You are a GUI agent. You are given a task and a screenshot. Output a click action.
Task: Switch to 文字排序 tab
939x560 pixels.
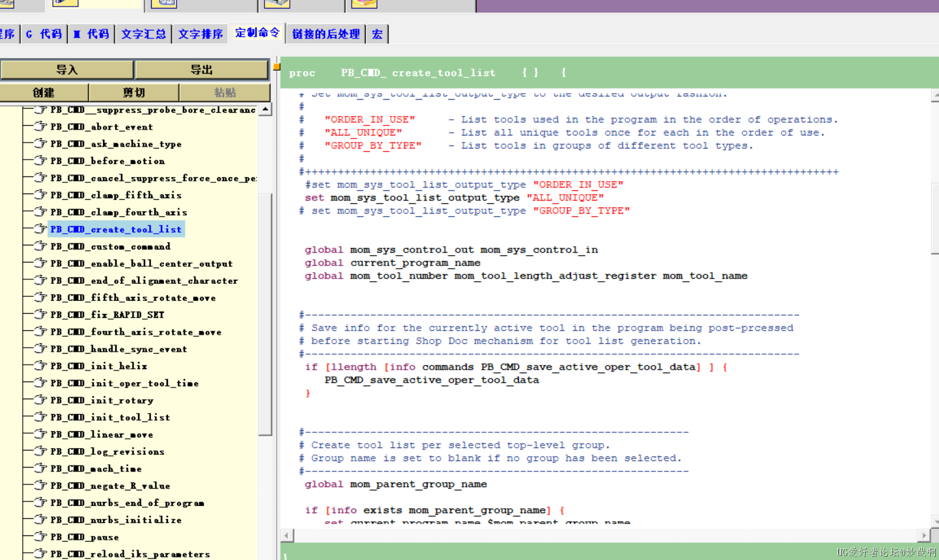pos(201,34)
